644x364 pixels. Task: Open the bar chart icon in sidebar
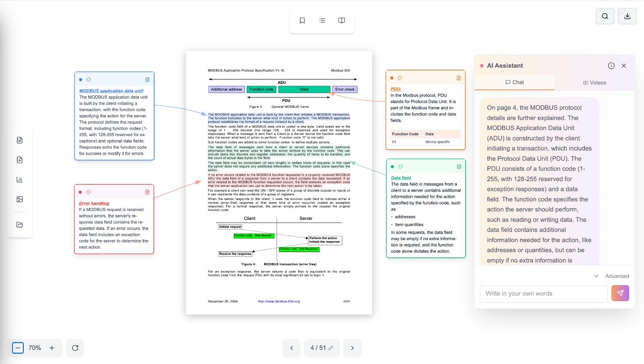coord(20,180)
